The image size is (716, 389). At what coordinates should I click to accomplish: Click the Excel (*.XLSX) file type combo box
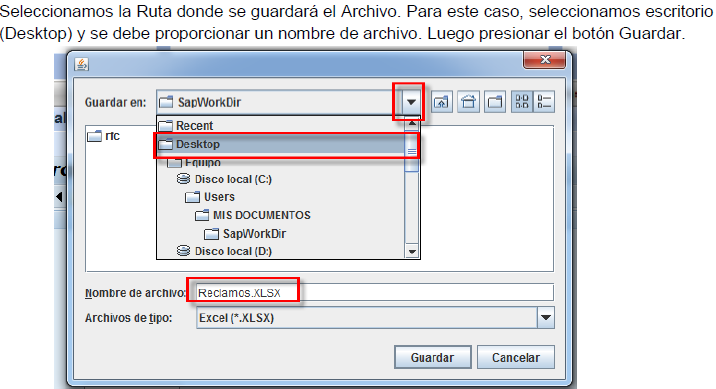[375, 318]
